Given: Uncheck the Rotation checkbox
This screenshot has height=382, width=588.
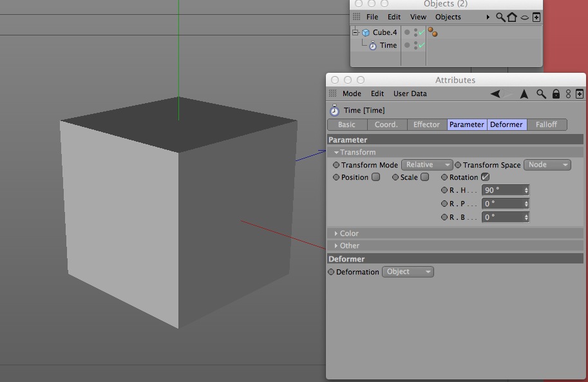Looking at the screenshot, I should pyautogui.click(x=485, y=177).
